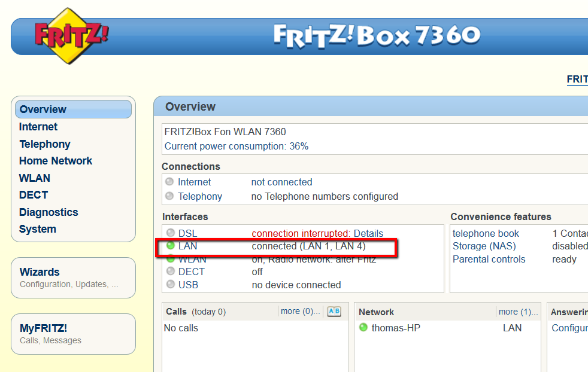Click the grey status LED next to Telephony
This screenshot has width=588, height=372.
coord(169,196)
